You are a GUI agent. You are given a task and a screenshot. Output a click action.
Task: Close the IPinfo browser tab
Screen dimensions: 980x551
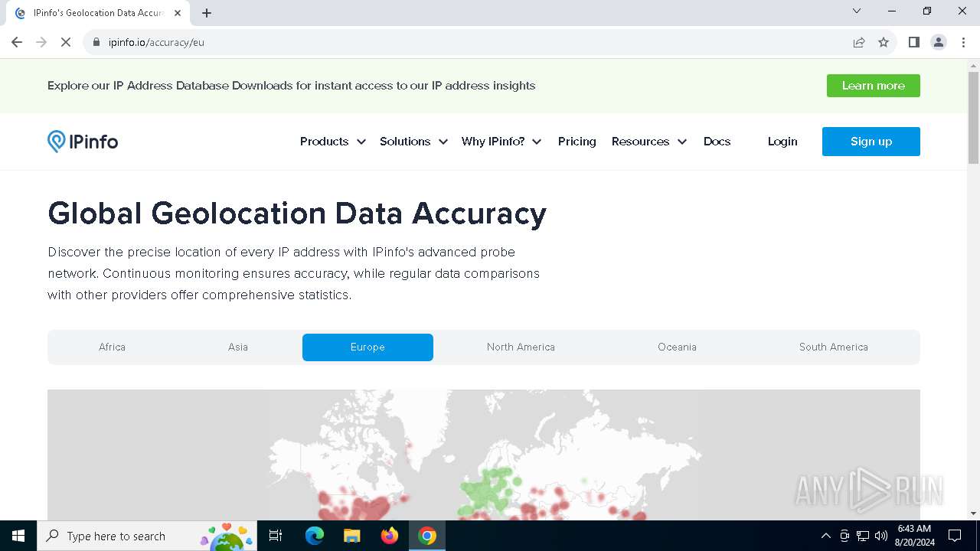(x=178, y=13)
